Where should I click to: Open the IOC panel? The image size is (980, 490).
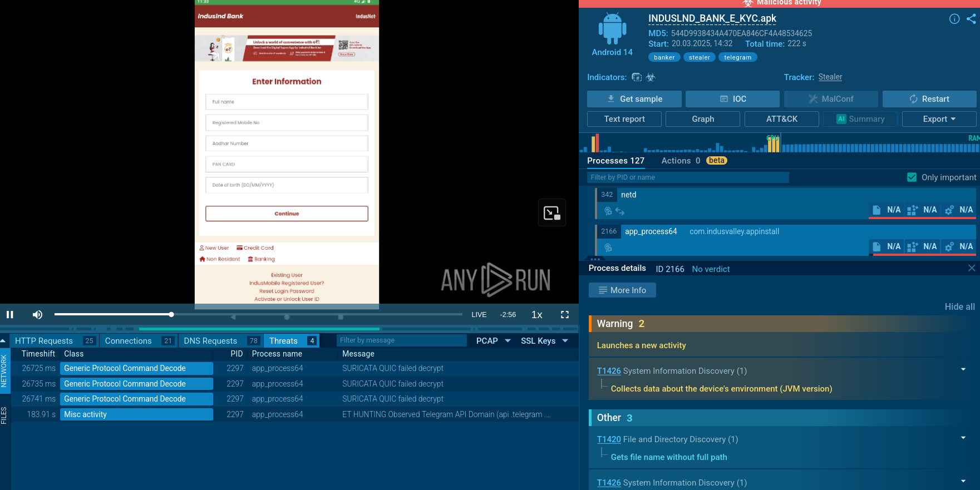click(732, 99)
